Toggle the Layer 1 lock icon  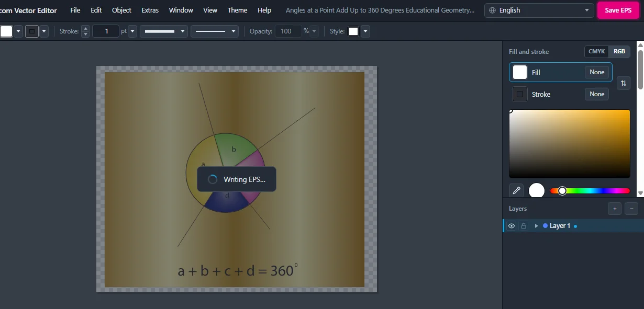click(x=524, y=226)
